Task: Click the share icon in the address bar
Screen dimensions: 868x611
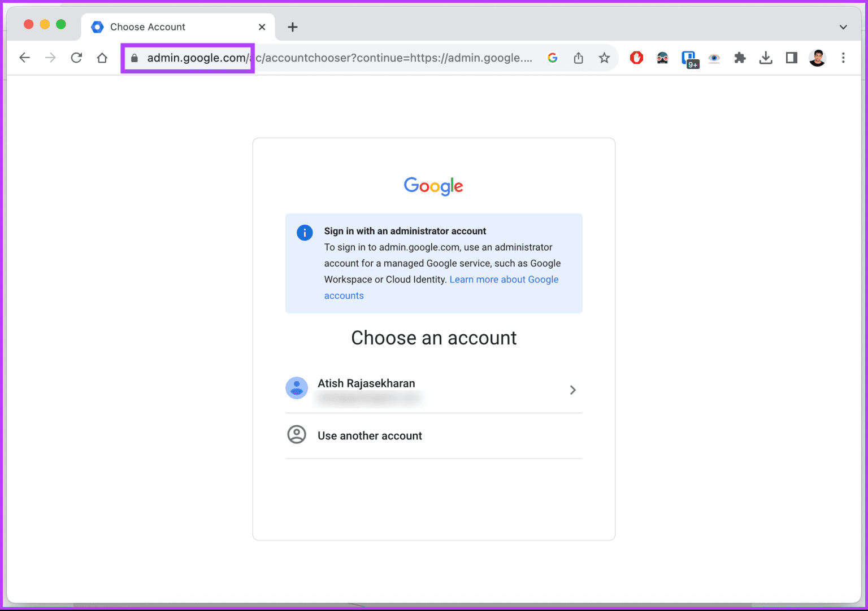Action: [578, 58]
